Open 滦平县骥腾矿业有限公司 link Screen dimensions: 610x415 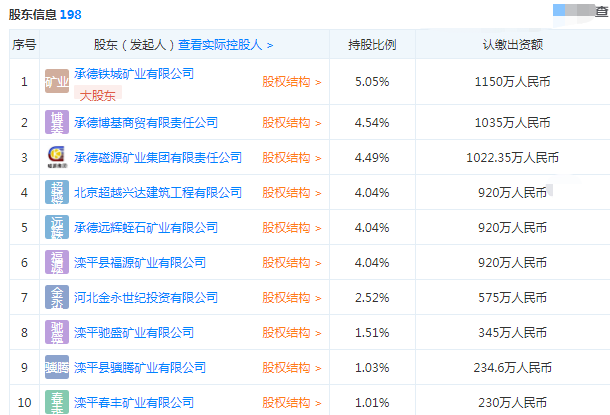coord(140,368)
